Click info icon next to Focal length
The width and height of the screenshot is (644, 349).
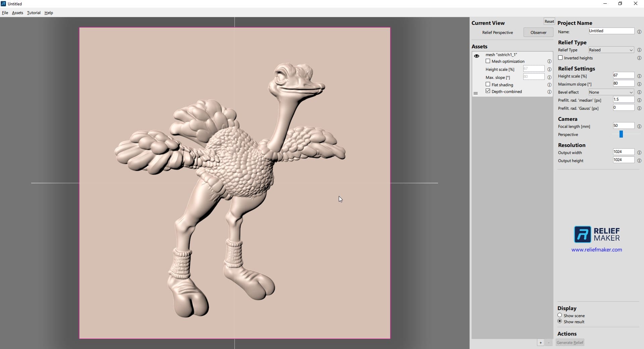point(639,127)
